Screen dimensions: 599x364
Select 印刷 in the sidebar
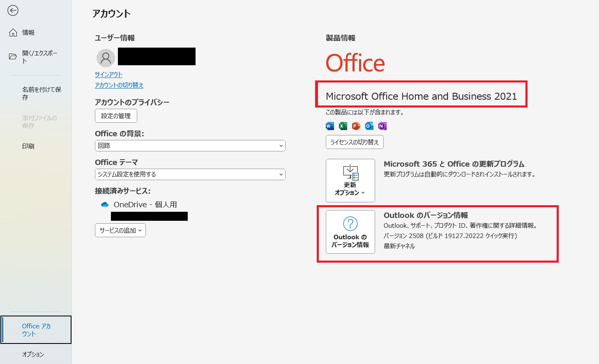[28, 146]
